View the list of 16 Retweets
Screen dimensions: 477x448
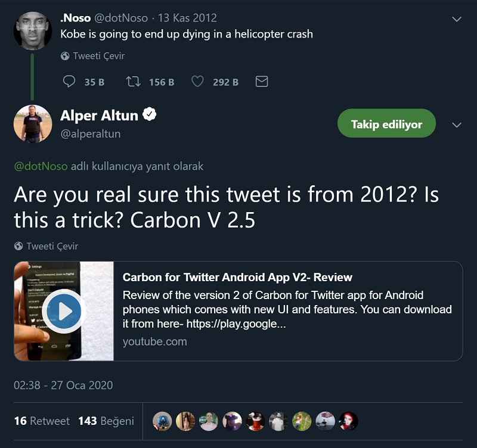(x=42, y=421)
